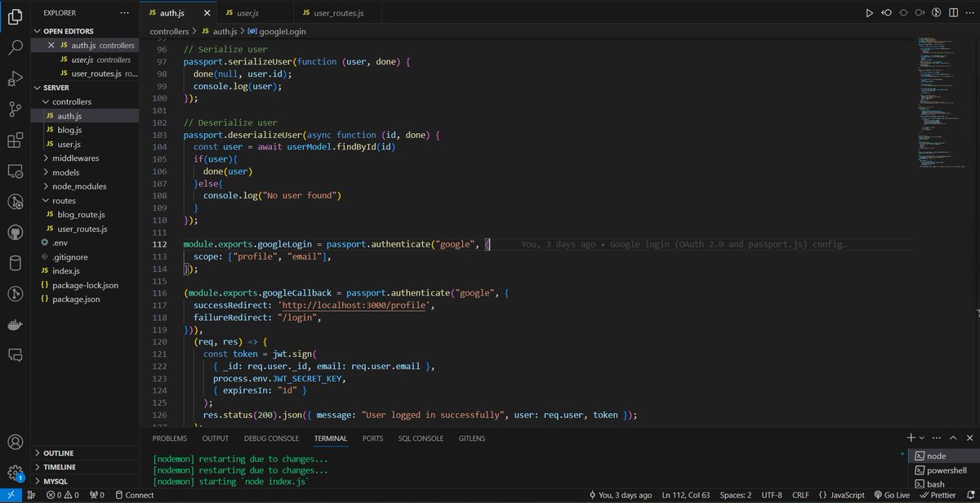
Task: Open the Remote Explorer icon
Action: click(x=15, y=171)
